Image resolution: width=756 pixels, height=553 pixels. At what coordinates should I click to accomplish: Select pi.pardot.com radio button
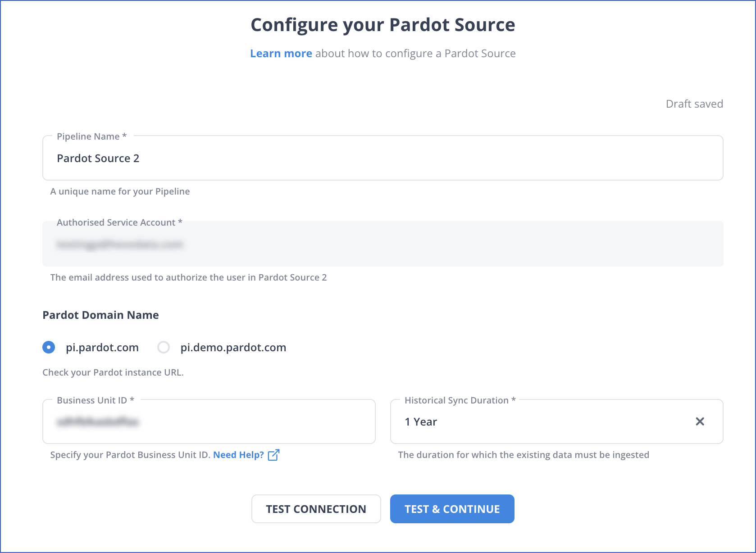click(x=49, y=347)
